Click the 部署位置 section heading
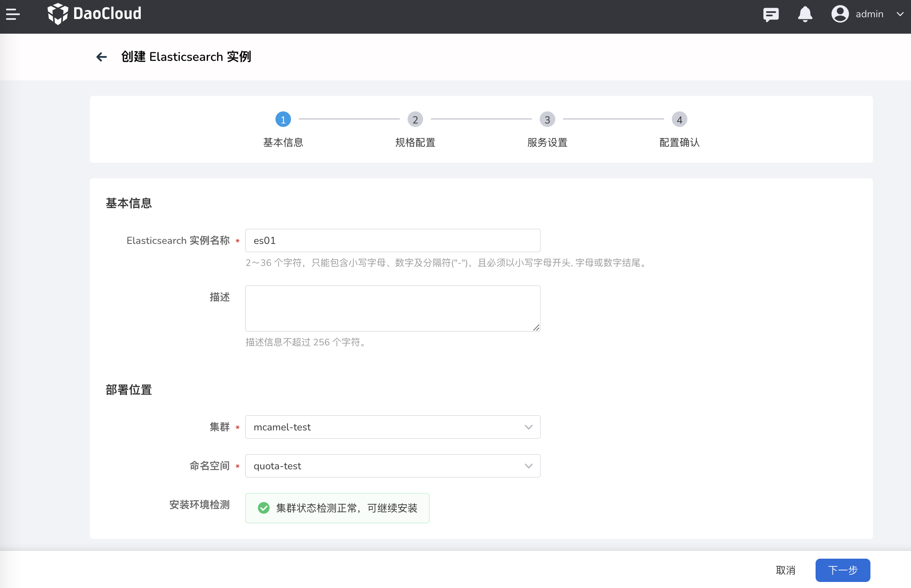911x588 pixels. [x=129, y=390]
